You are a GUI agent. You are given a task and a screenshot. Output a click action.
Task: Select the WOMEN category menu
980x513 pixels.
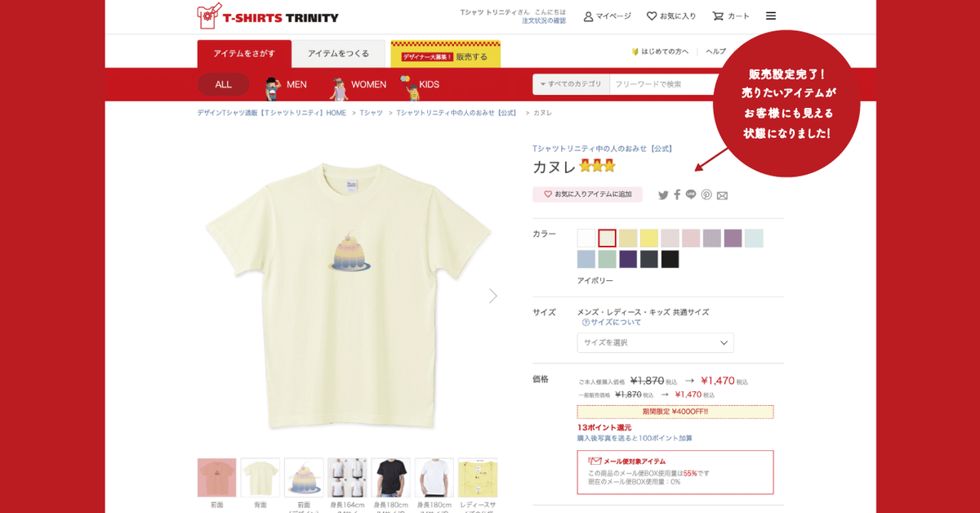358,84
